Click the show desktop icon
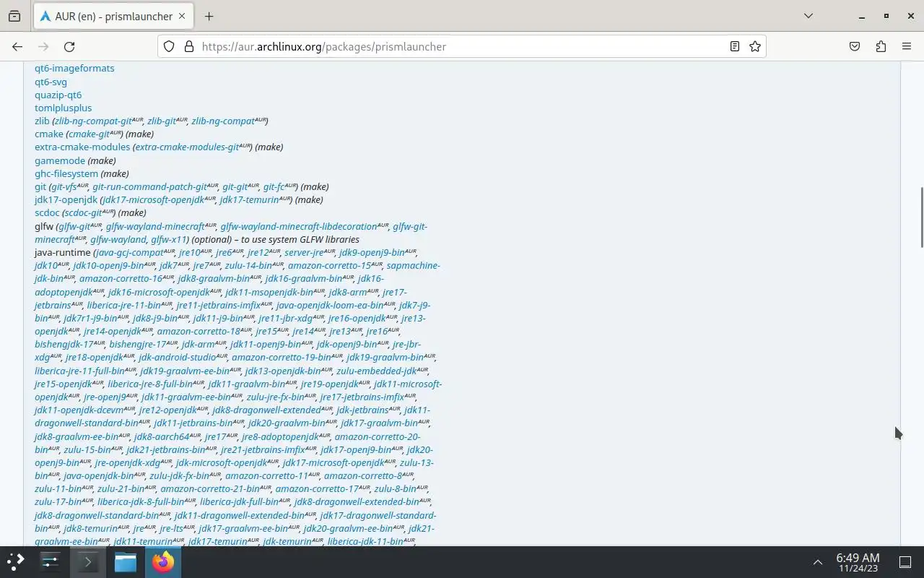 pos(905,562)
